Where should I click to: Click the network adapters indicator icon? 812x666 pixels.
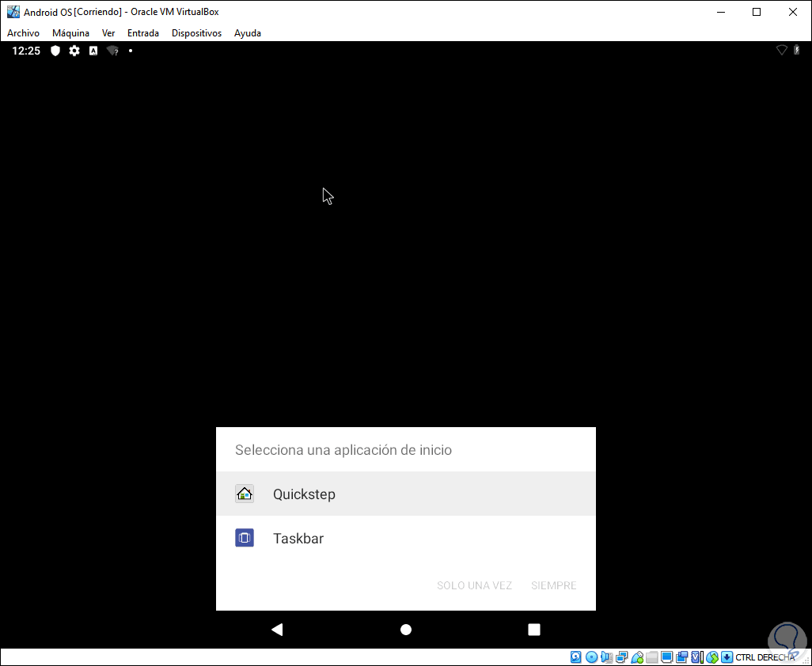point(621,657)
